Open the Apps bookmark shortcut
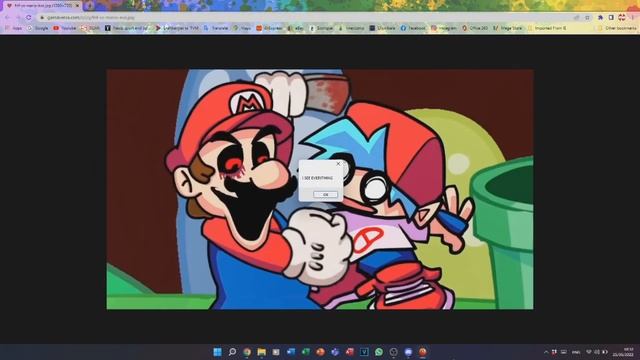The height and width of the screenshot is (360, 640). pos(13,28)
